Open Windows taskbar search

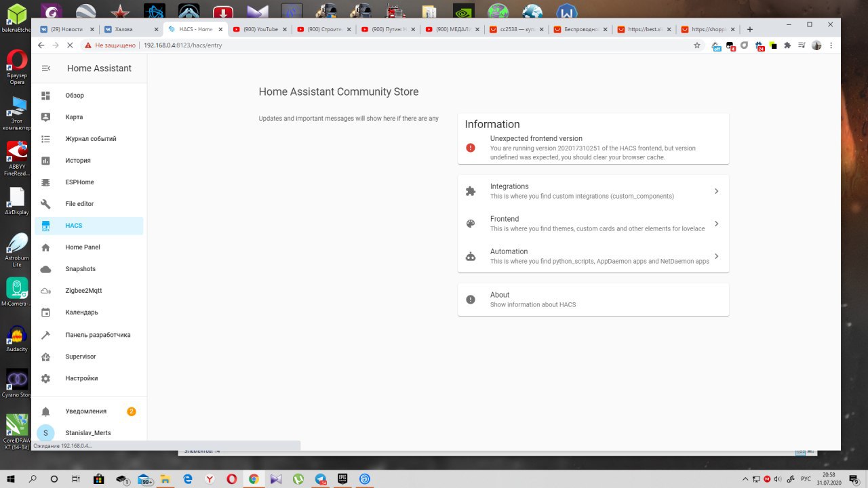click(x=33, y=479)
